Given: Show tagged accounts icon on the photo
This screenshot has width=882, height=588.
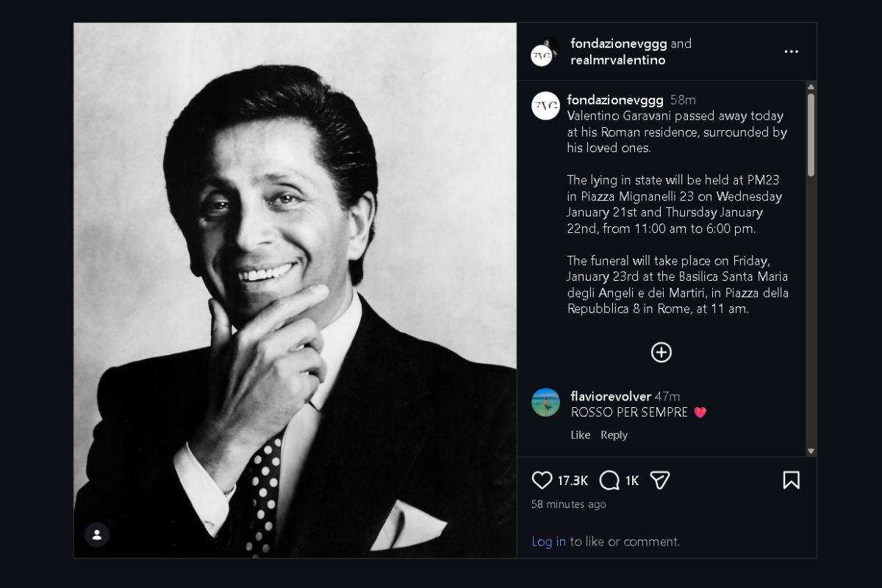Looking at the screenshot, I should (96, 535).
